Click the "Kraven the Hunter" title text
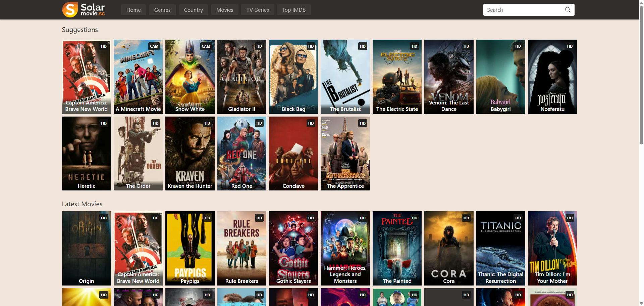Viewport: 644px width, 306px height. (x=190, y=186)
